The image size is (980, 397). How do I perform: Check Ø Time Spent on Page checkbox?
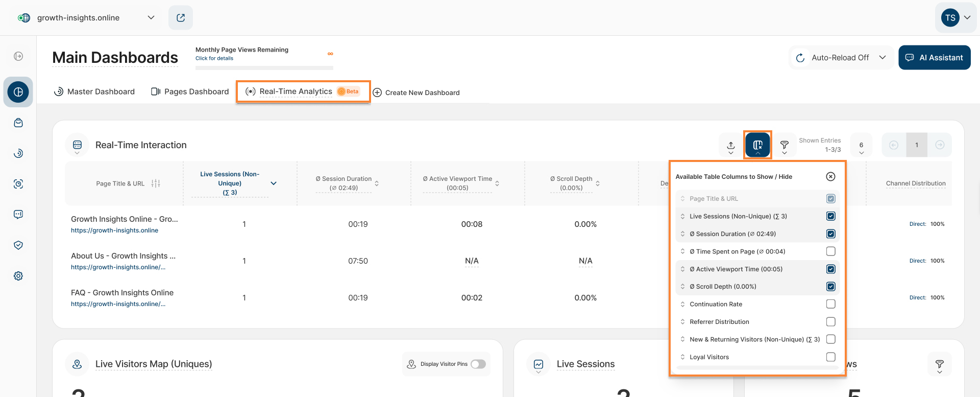(830, 251)
